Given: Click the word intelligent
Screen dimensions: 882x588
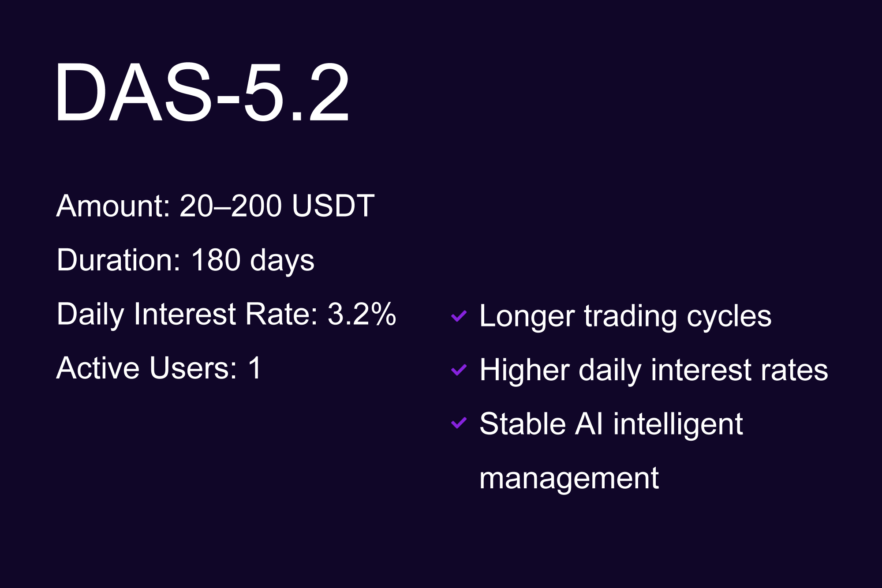Looking at the screenshot, I should click(678, 425).
